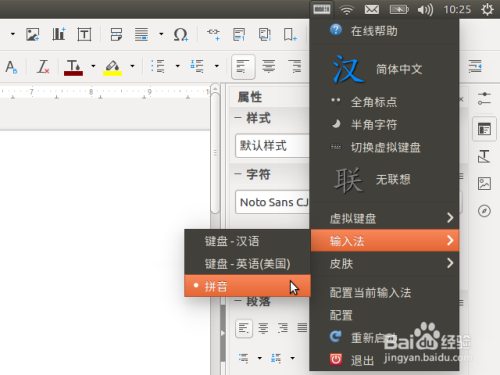Click the Insert Chart toolbar icon
This screenshot has height=375, width=500.
coord(59,34)
